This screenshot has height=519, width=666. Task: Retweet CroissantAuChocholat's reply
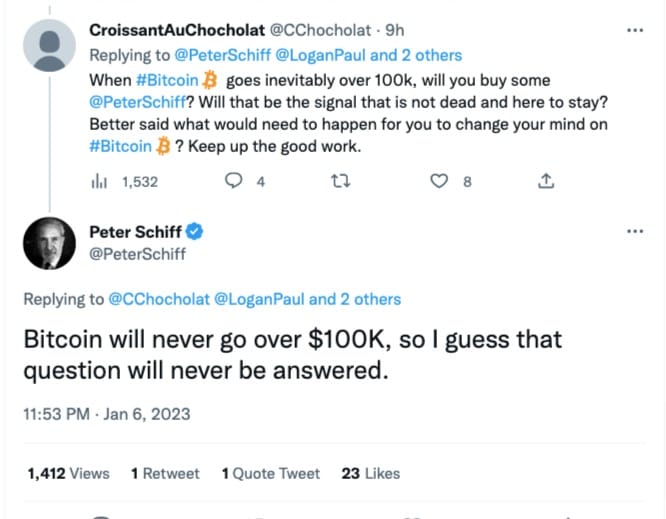(341, 181)
